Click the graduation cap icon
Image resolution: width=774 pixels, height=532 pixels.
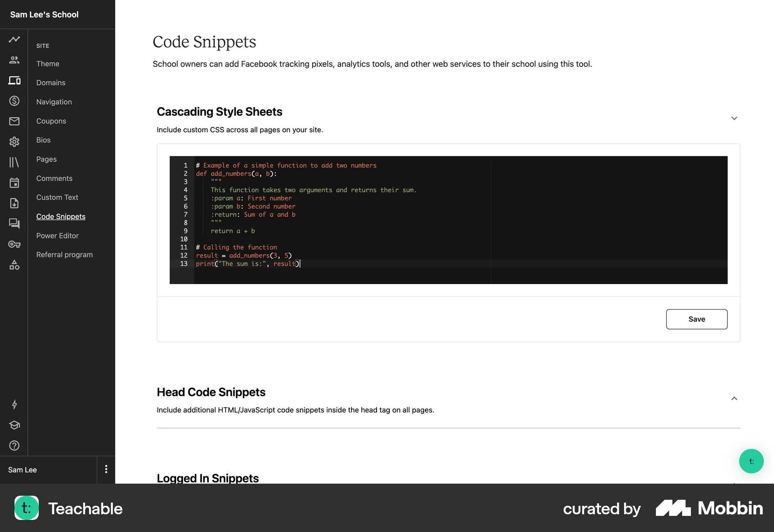(x=15, y=425)
